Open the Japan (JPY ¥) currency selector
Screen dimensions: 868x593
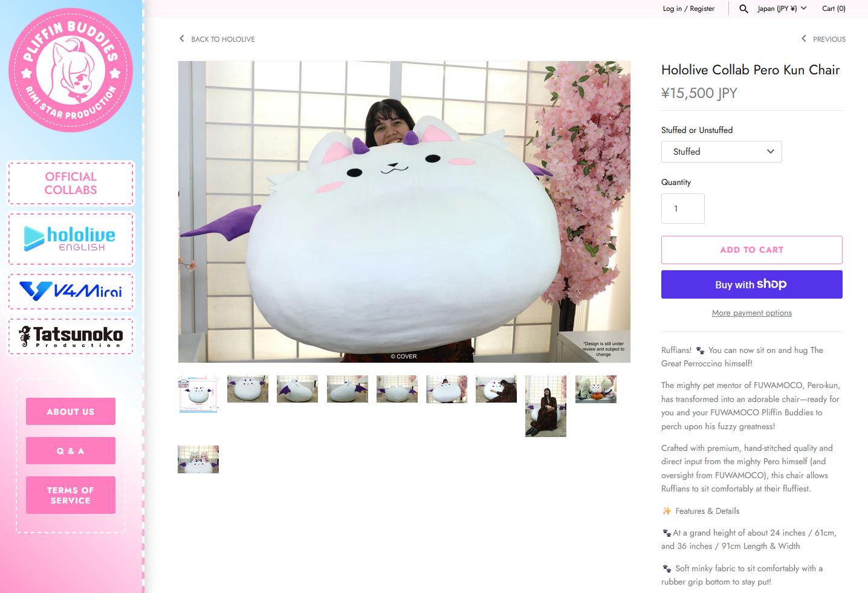tap(782, 8)
